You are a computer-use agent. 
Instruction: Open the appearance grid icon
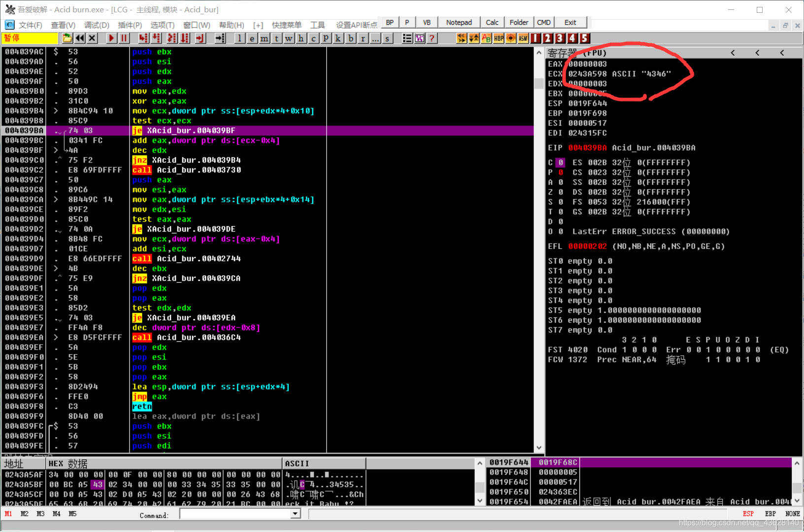420,38
